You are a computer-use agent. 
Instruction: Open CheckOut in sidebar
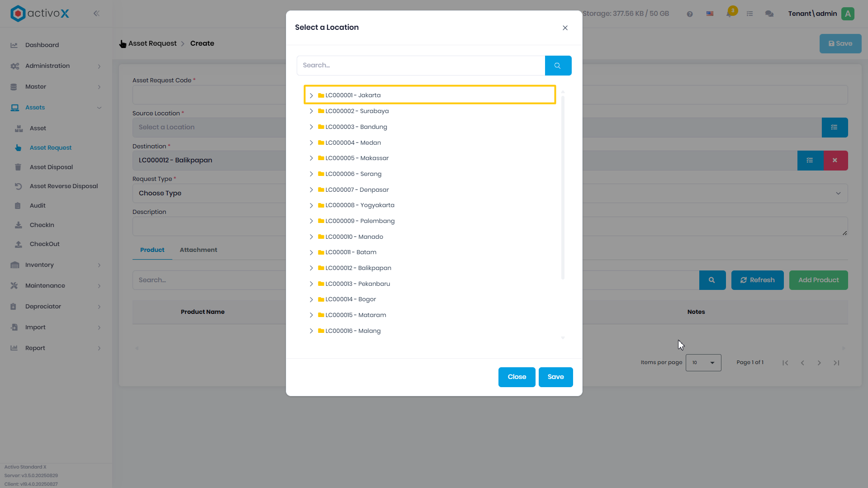tap(44, 244)
